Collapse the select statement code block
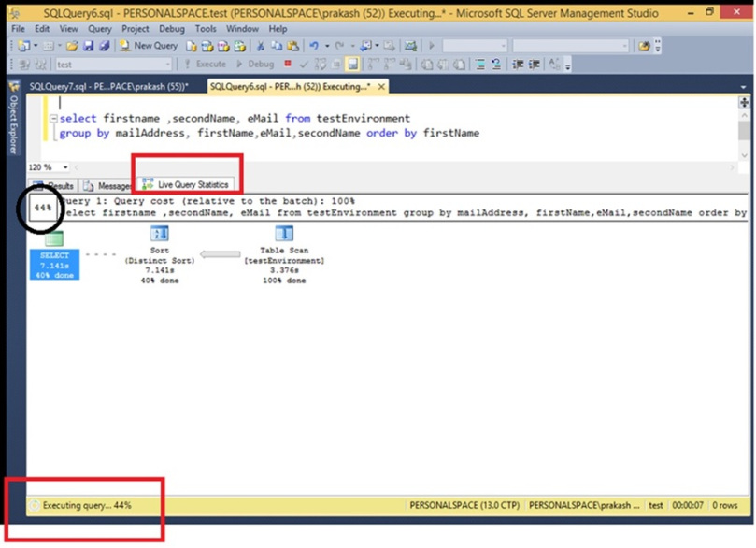 pos(53,119)
